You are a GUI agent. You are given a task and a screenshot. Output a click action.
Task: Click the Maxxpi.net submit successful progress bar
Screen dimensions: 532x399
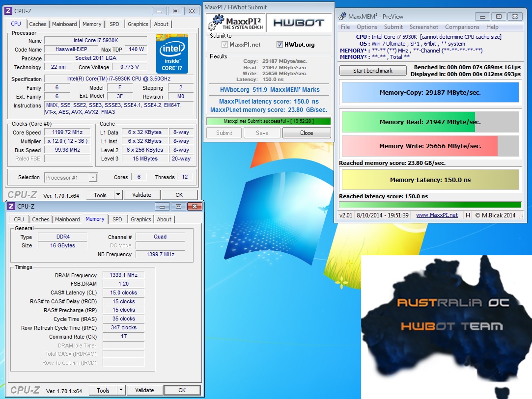pos(268,121)
